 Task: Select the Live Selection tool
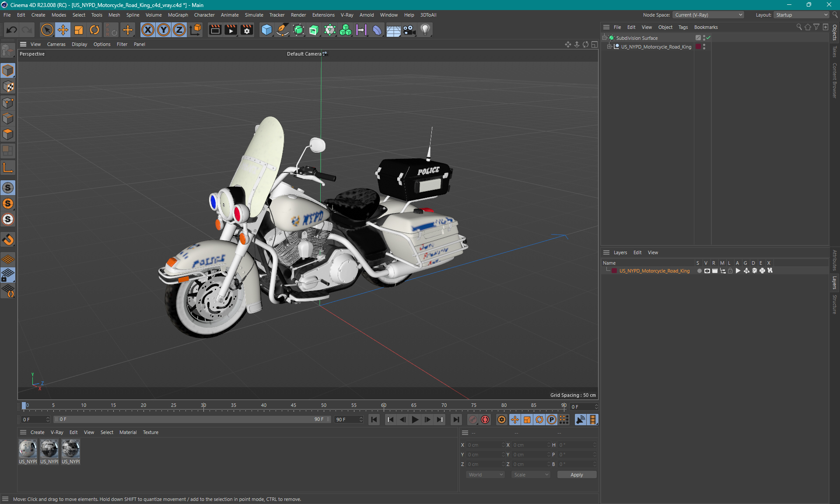tap(47, 30)
